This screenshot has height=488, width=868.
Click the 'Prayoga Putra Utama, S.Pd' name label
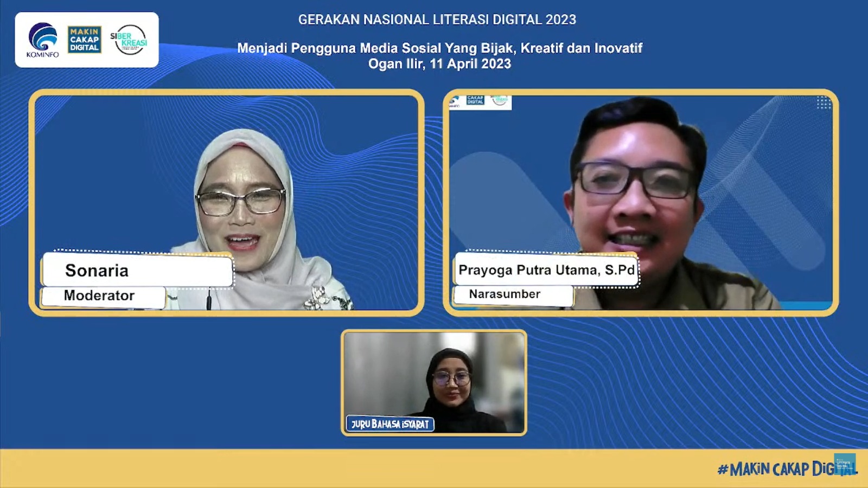pos(546,269)
